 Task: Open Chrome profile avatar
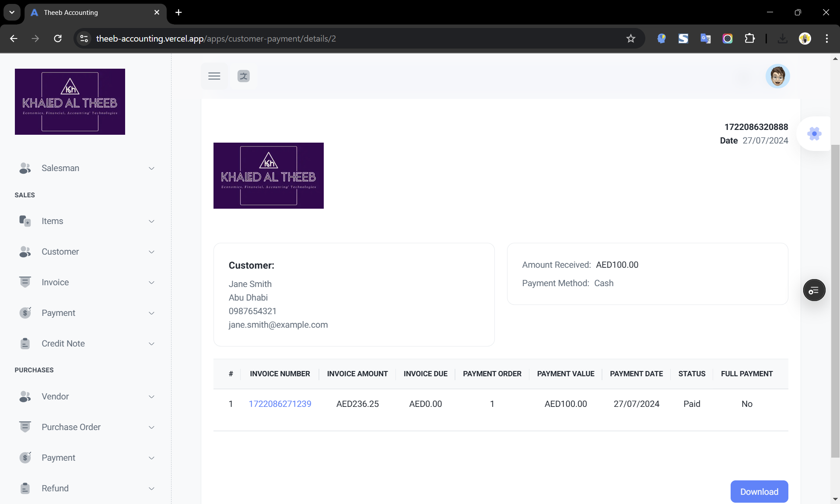pos(805,38)
